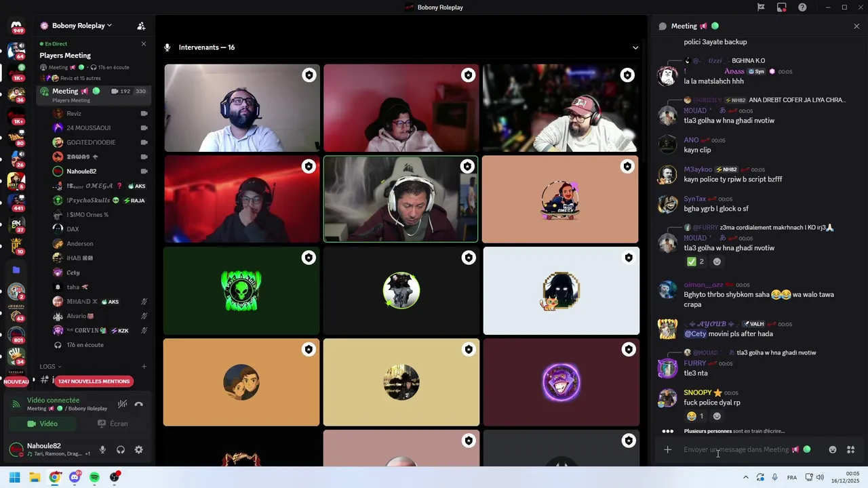
Task: Click the NOUVEAU server list pill
Action: click(x=16, y=382)
